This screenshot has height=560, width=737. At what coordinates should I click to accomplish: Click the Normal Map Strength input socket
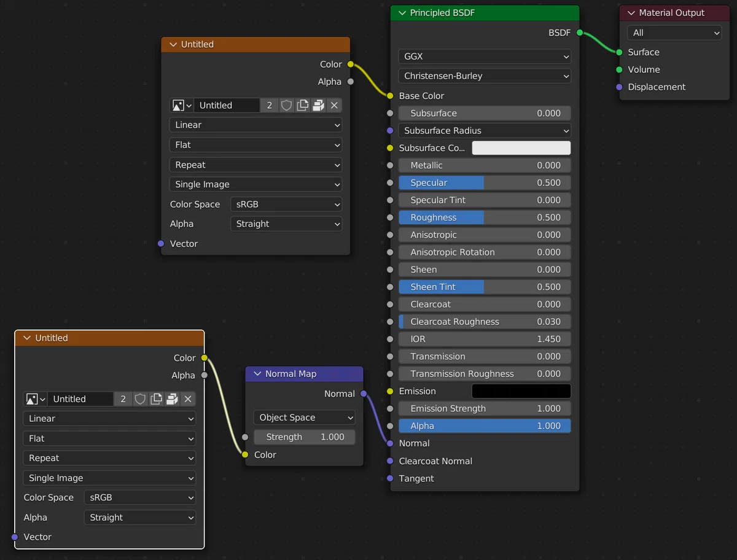click(x=245, y=437)
